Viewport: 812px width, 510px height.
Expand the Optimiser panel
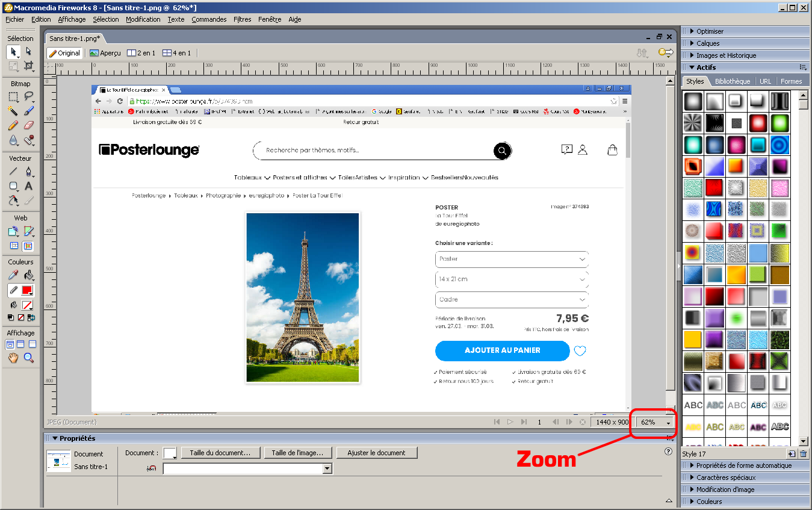coord(710,31)
